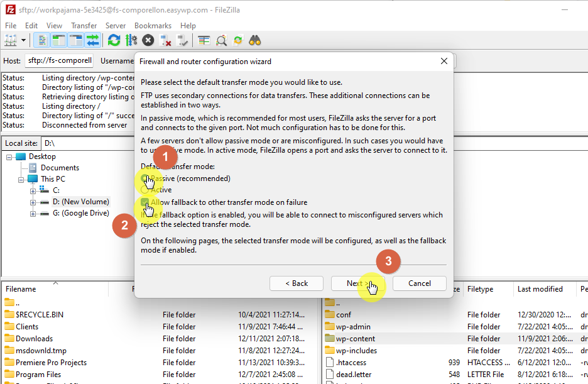The image size is (588, 384).
Task: Open the File menu
Action: point(11,26)
